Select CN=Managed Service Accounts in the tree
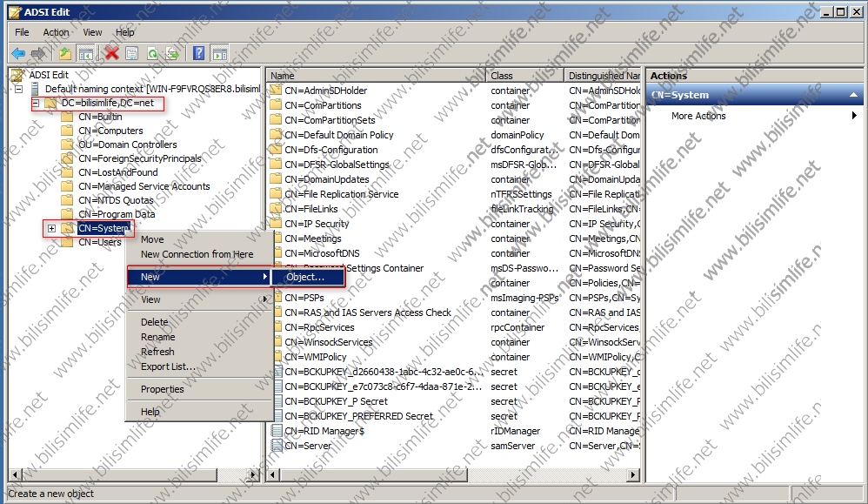The width and height of the screenshot is (868, 504). 144,186
